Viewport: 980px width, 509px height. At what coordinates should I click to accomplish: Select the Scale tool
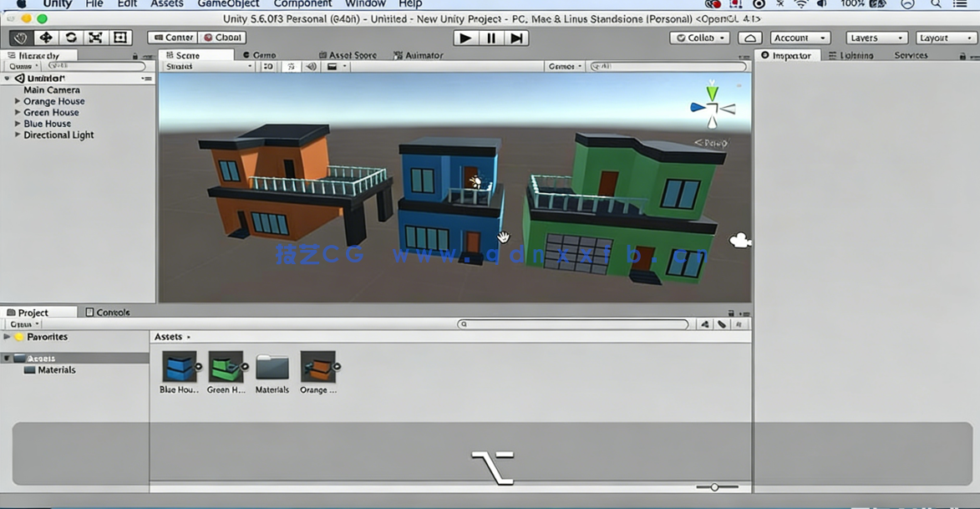(97, 37)
